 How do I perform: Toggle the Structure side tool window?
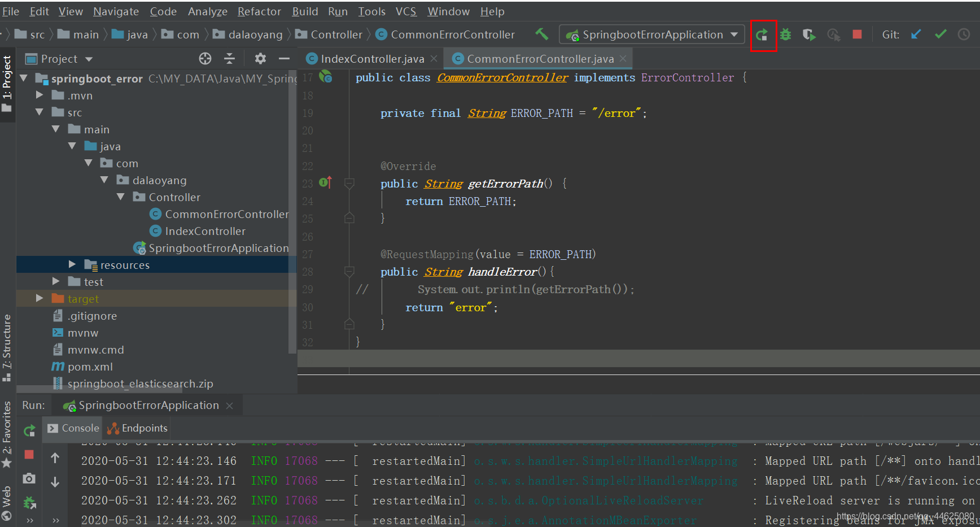[7, 348]
